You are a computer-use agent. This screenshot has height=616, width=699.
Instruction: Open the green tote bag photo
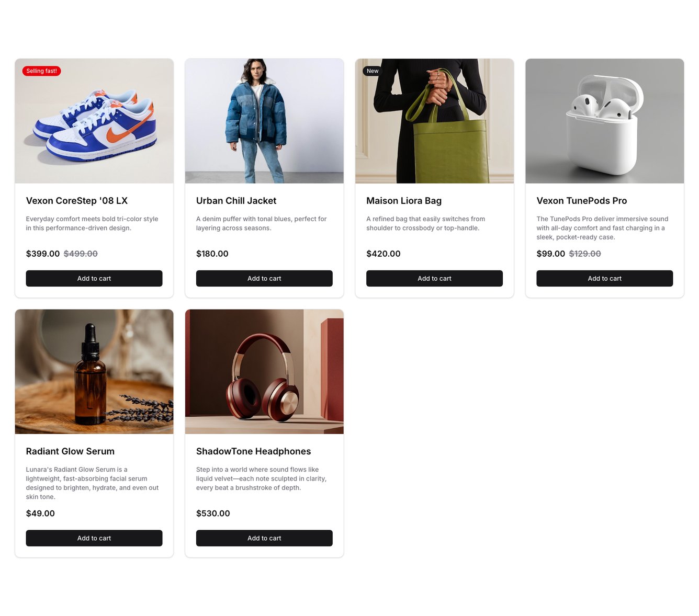434,121
